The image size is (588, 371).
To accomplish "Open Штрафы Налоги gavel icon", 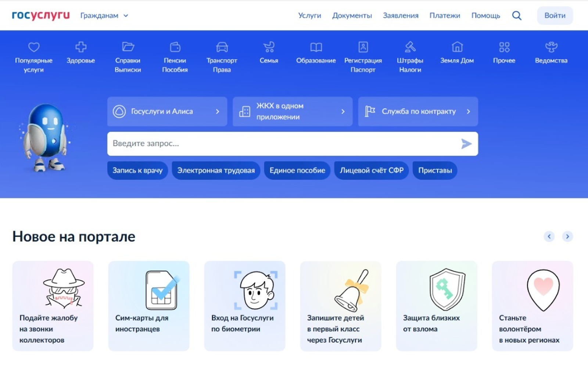I will pos(410,47).
